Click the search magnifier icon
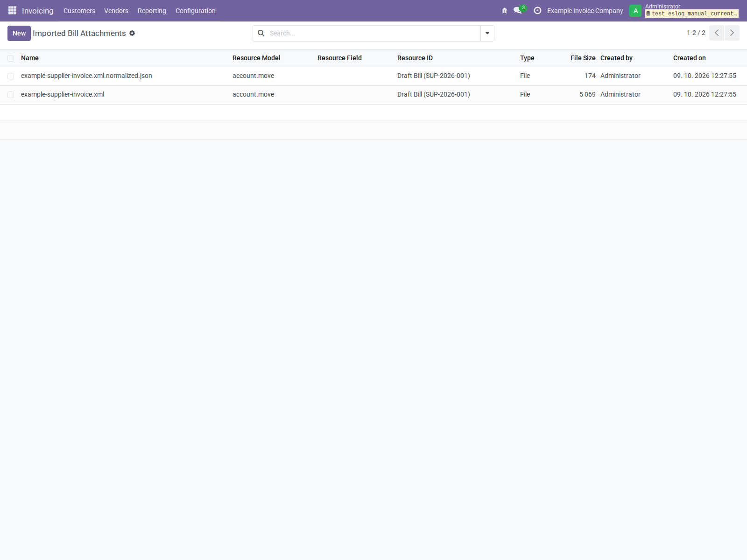This screenshot has width=747, height=560. (x=261, y=33)
